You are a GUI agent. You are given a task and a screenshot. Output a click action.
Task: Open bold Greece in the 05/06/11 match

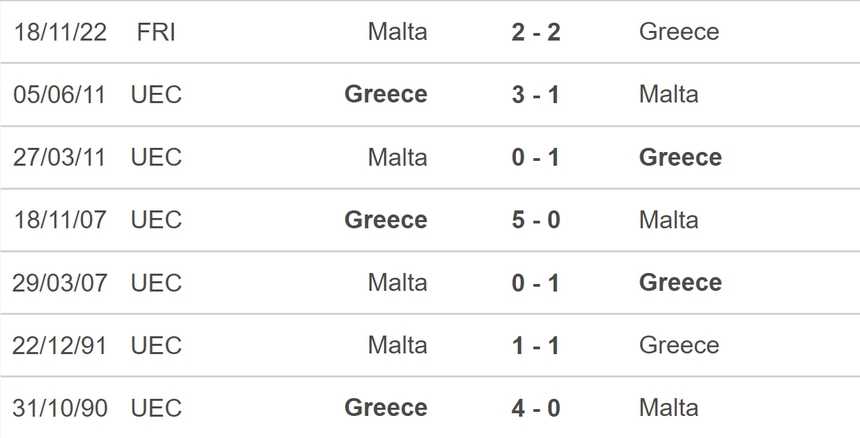click(385, 95)
